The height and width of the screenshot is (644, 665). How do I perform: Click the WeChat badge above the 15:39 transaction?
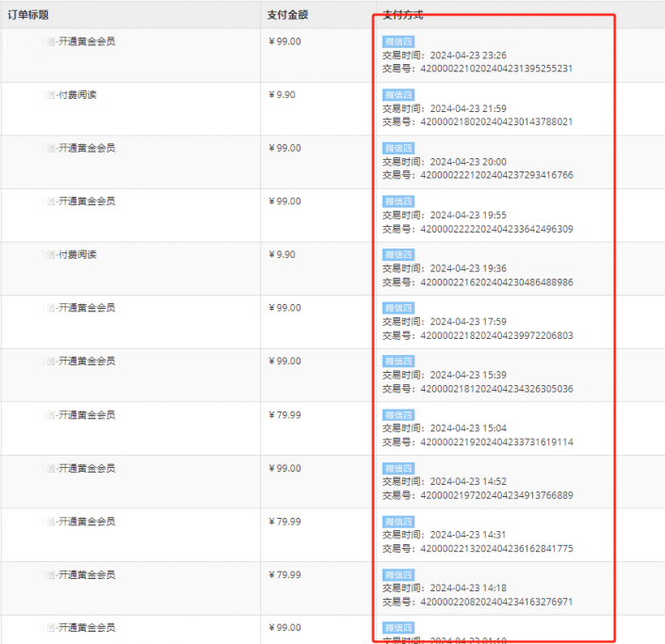click(397, 362)
